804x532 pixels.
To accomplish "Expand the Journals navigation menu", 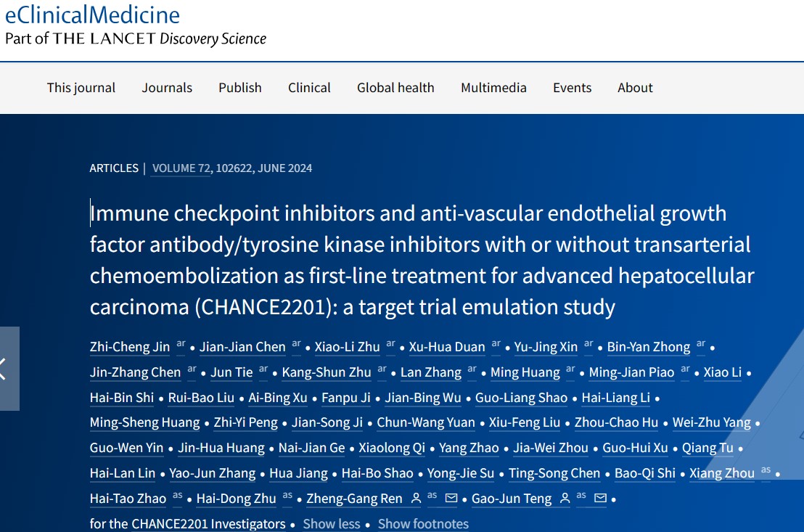I will 167,88.
